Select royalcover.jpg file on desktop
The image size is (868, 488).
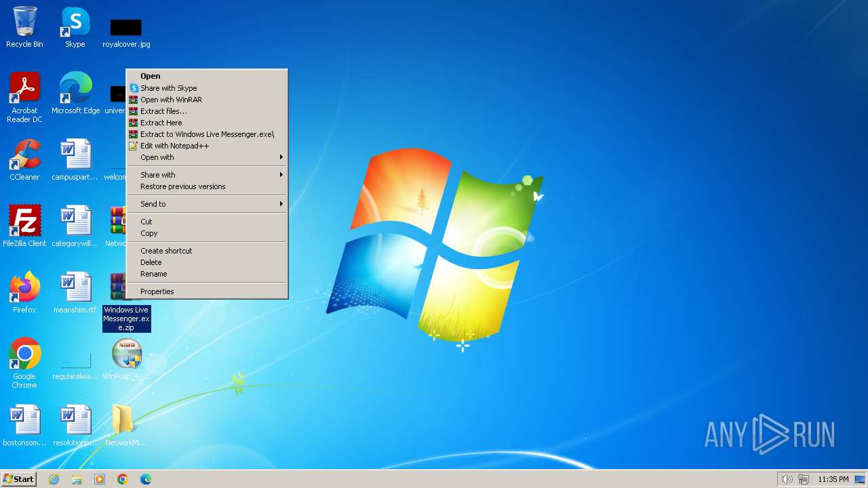126,33
